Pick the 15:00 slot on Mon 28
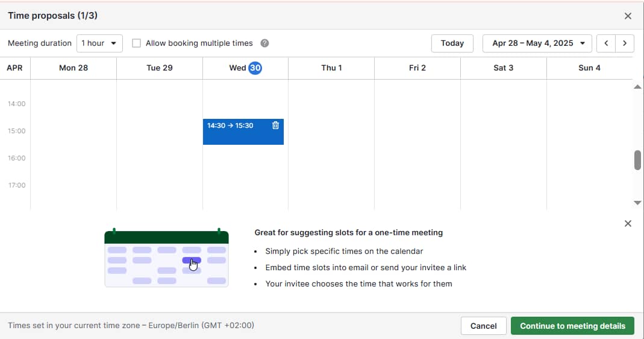 click(x=73, y=138)
